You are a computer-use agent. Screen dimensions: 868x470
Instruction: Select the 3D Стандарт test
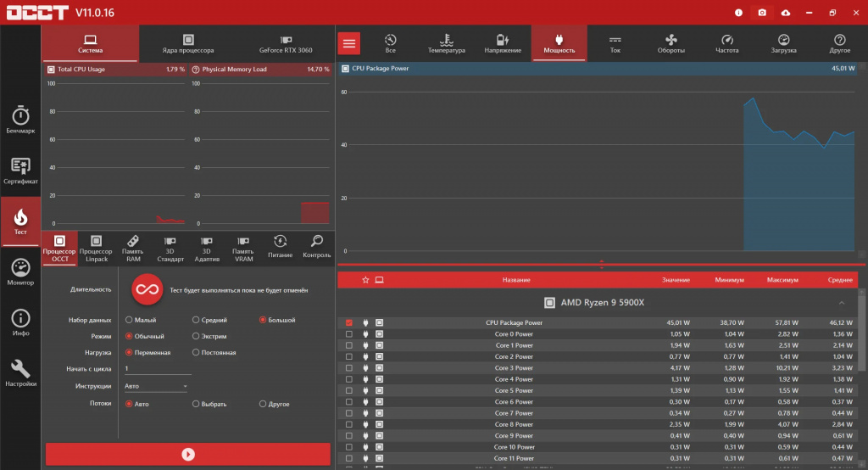pos(170,248)
